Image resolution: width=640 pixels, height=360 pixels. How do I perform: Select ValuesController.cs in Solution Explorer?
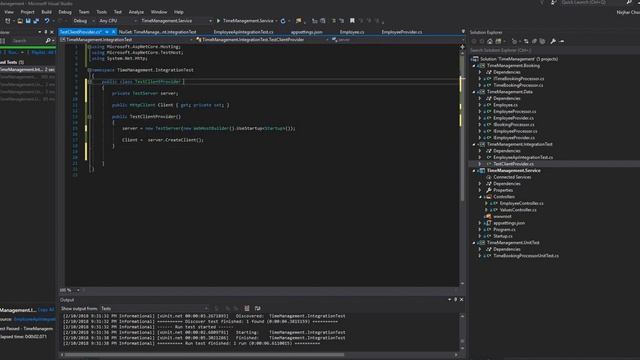coord(518,210)
